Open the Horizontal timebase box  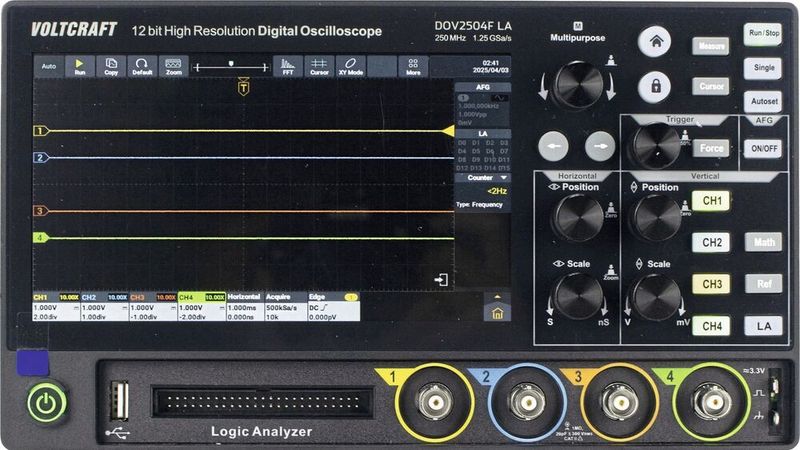click(245, 307)
